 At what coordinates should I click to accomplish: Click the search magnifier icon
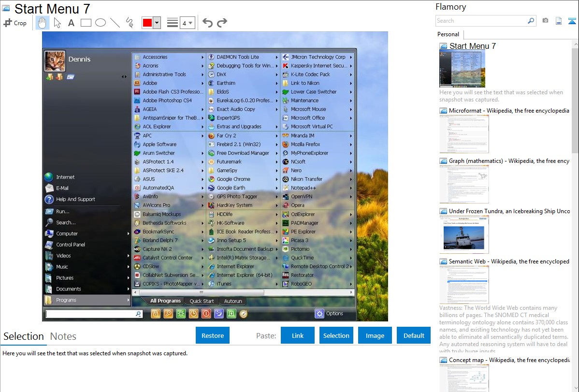tap(531, 21)
